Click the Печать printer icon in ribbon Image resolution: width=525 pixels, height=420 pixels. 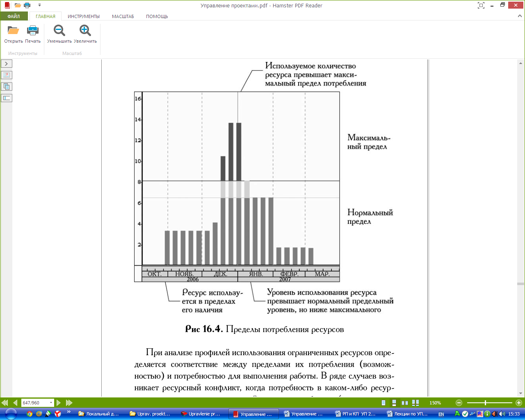(x=33, y=30)
